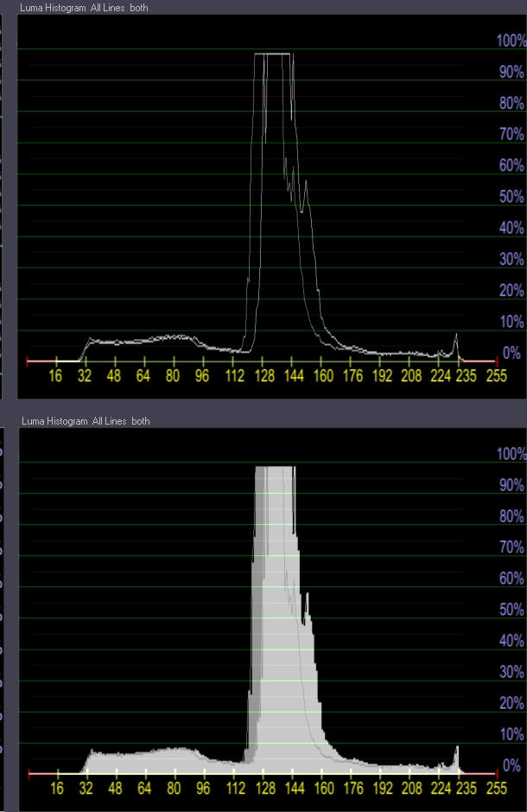This screenshot has height=812, width=527.
Task: Click the Luma Histogram title of the filled graph
Action: click(86, 421)
